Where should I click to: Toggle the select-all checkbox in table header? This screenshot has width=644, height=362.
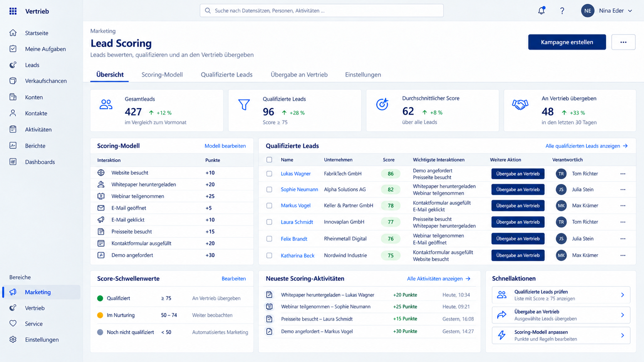[x=269, y=160]
